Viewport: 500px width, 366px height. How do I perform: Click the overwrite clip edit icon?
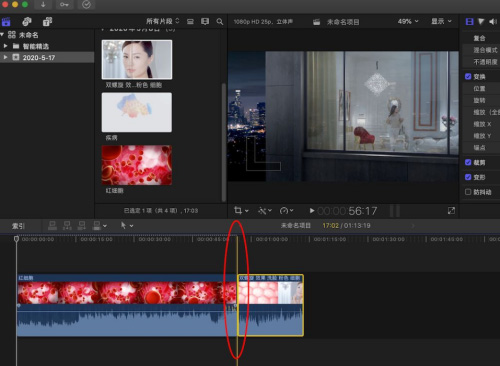point(97,226)
